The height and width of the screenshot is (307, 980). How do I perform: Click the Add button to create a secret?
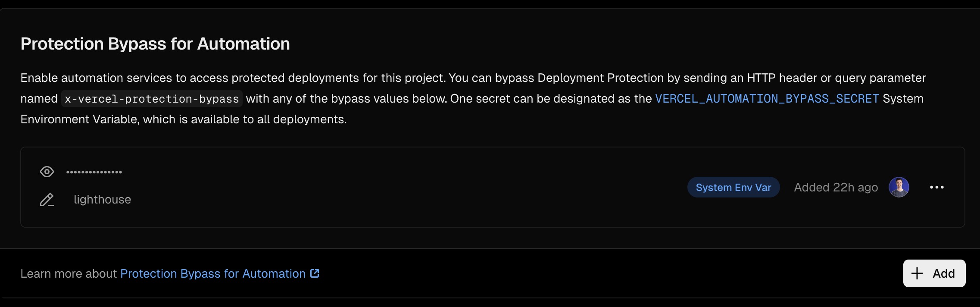(x=933, y=273)
